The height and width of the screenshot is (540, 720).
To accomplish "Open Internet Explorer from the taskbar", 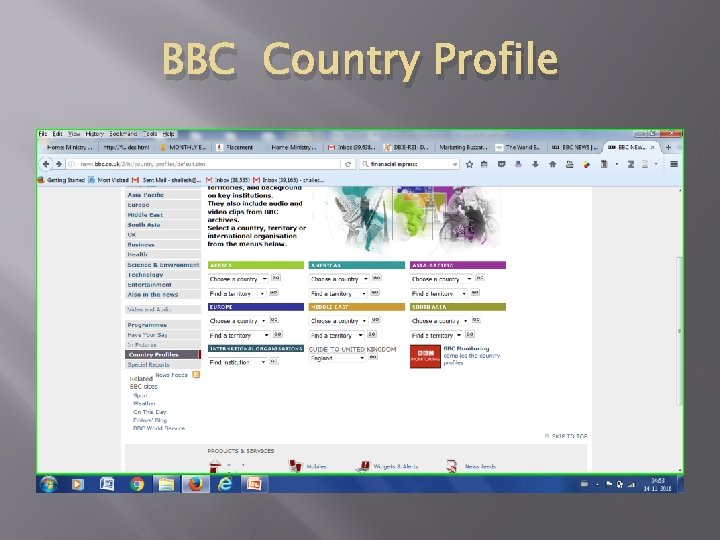I will (x=225, y=484).
